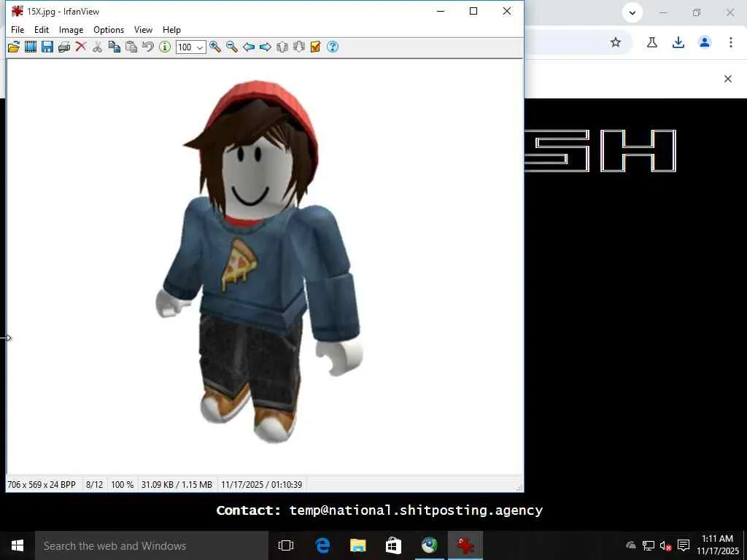Print the image with the printer icon
The image size is (747, 560).
(64, 47)
